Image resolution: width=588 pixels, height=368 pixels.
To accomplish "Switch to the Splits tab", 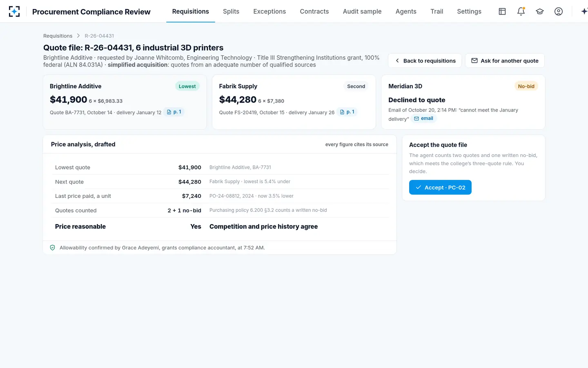I will point(231,11).
